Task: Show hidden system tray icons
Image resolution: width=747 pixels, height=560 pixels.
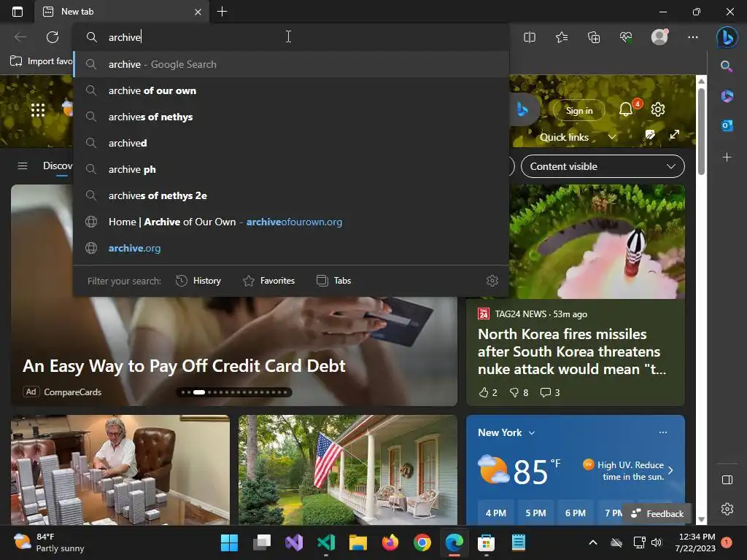Action: [x=593, y=542]
